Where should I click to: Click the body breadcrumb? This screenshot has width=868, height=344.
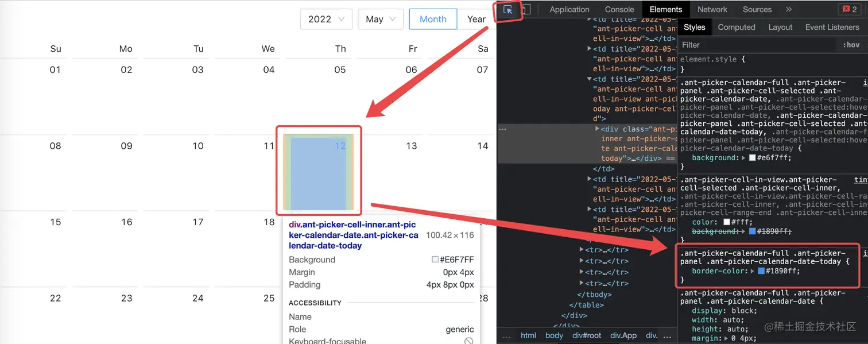pos(554,336)
